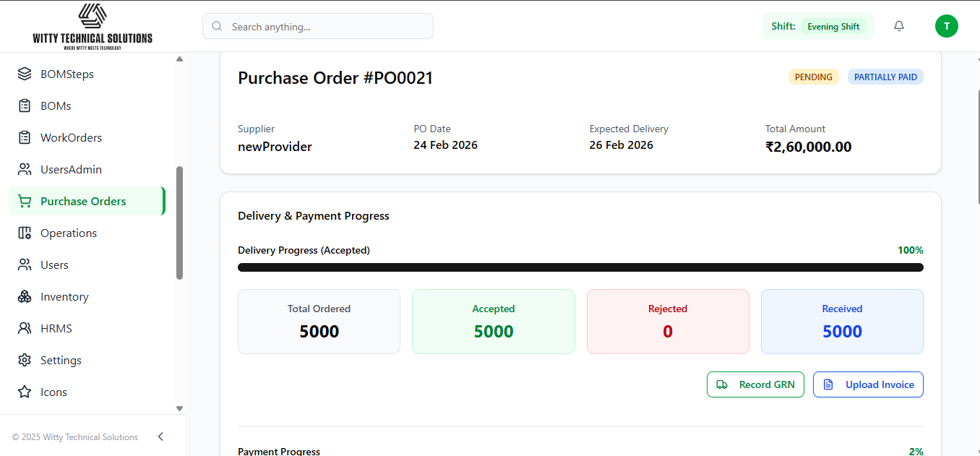Open WorkOrders via its sidebar icon
This screenshot has height=456, width=980.
[x=25, y=137]
